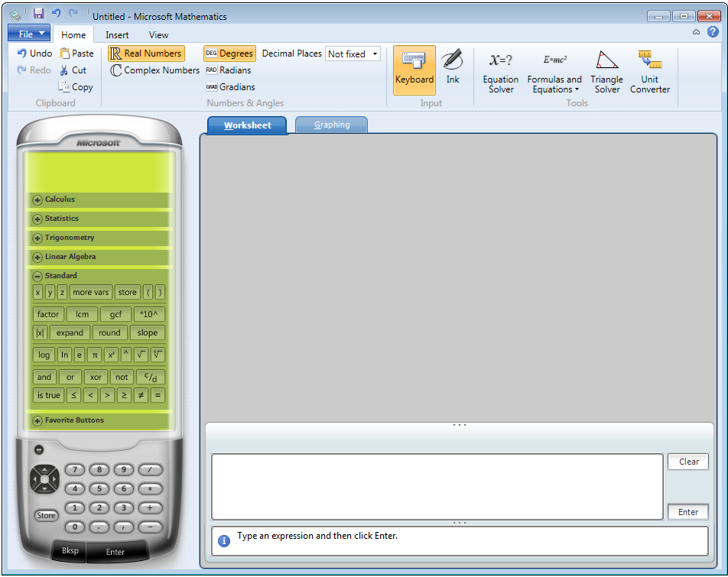Click the quick-access Undo arrow

click(x=56, y=14)
